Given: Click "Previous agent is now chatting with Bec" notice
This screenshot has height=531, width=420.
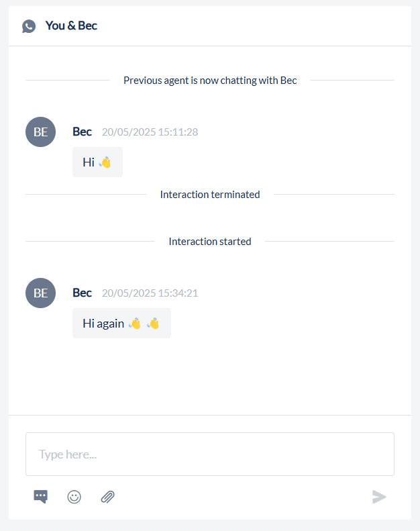Looking at the screenshot, I should [210, 81].
